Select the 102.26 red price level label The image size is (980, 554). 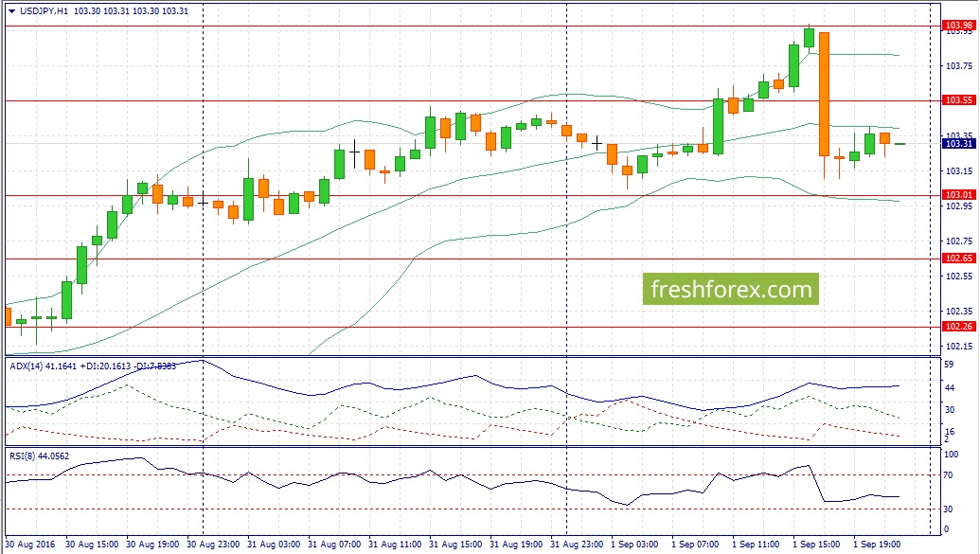[x=958, y=327]
